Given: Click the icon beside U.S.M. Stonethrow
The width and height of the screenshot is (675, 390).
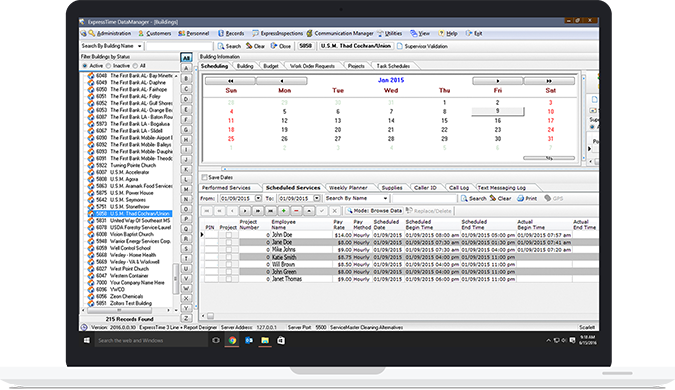Looking at the screenshot, I should (91, 206).
